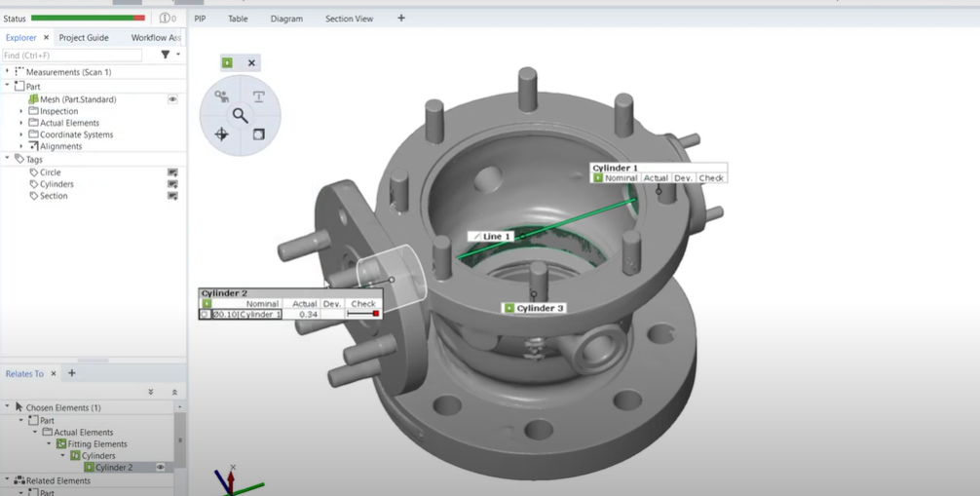Click the cursor icon beside Chosen Elements
The height and width of the screenshot is (496, 980).
click(x=19, y=407)
